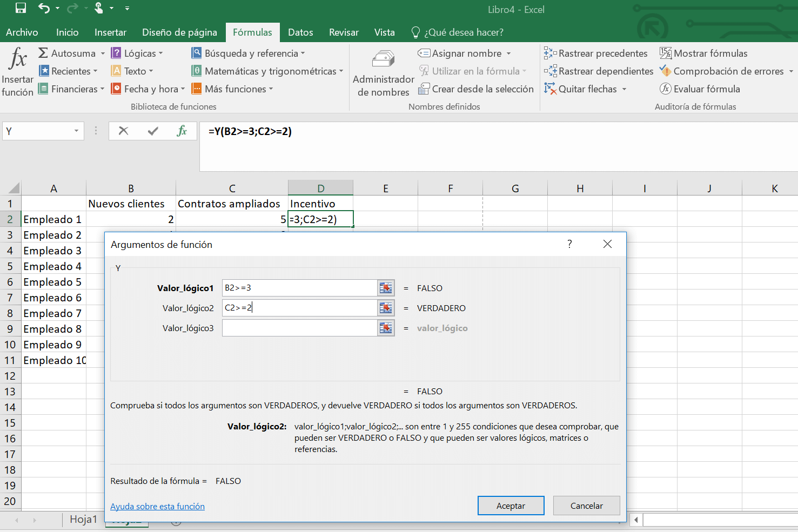Click Crear desde la selección
This screenshot has height=532, width=798.
click(x=476, y=89)
